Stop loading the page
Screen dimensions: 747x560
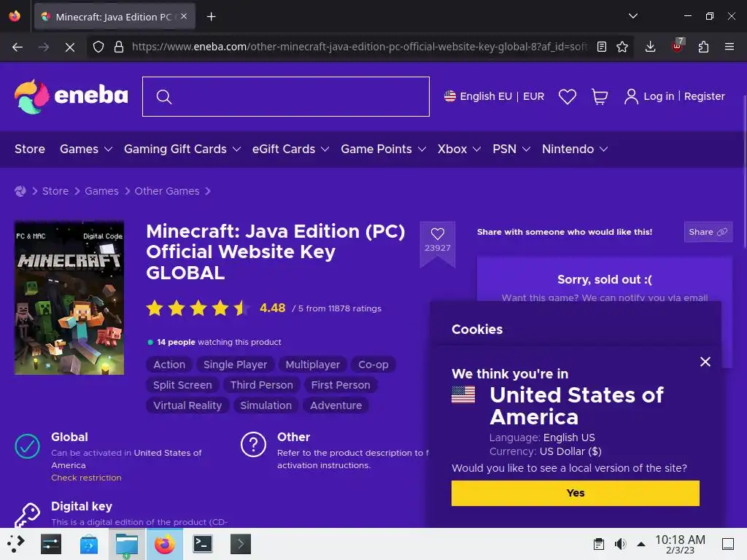[x=69, y=47]
